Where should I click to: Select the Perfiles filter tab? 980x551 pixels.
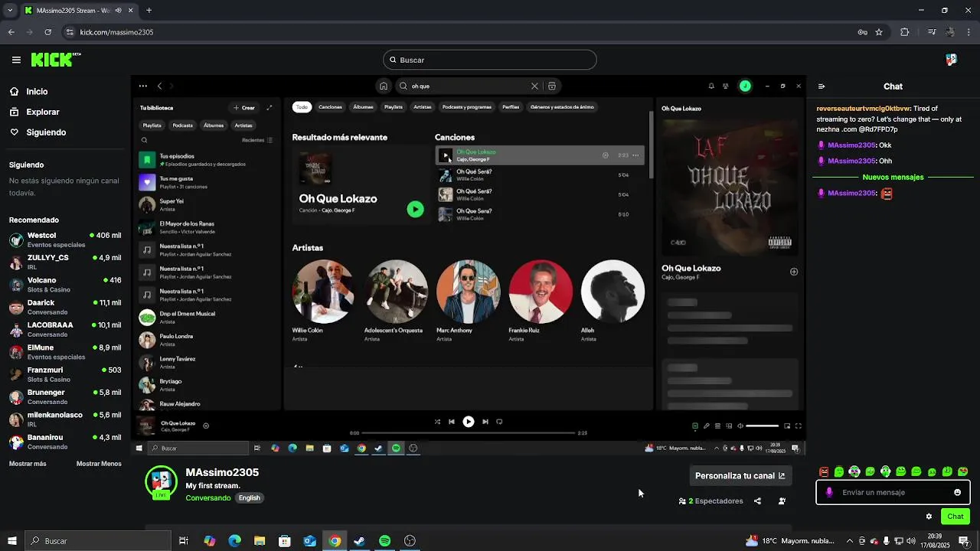[511, 107]
